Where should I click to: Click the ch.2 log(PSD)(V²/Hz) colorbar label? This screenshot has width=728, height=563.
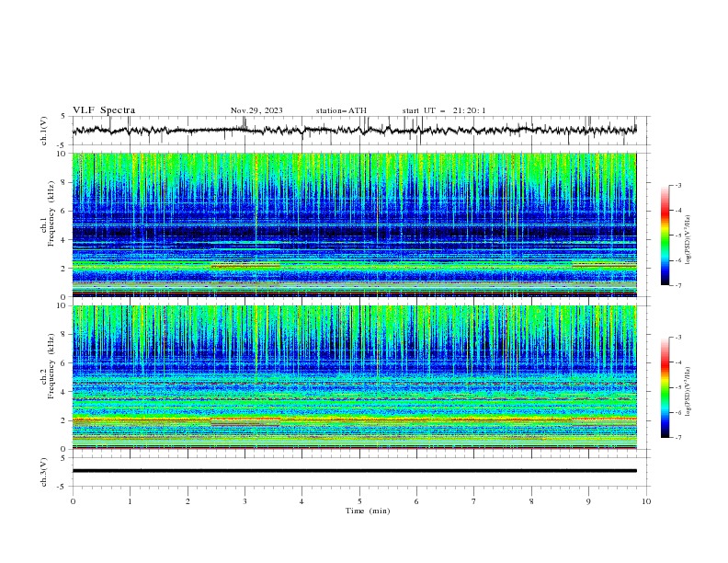688,391
